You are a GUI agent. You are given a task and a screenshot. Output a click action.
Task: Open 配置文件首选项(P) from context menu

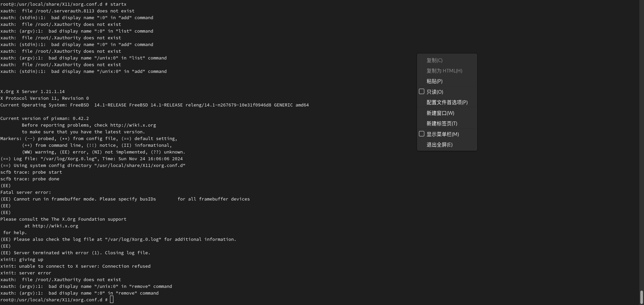[447, 102]
